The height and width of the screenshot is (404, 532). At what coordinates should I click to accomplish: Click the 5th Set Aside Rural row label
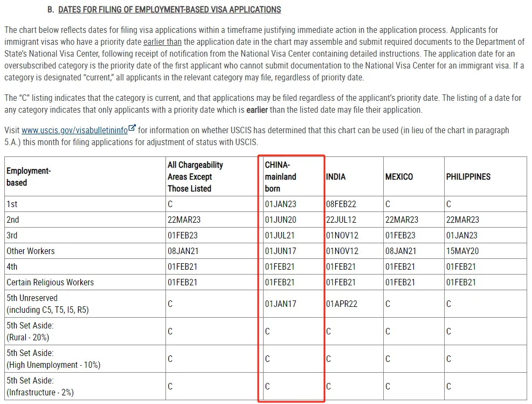[x=30, y=332]
